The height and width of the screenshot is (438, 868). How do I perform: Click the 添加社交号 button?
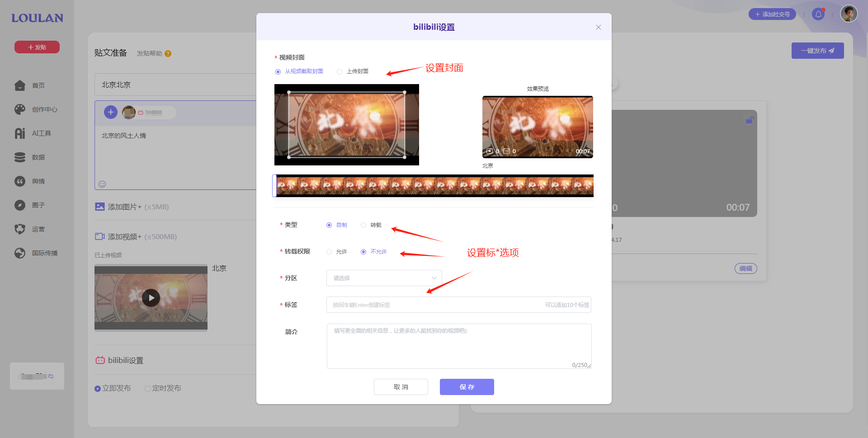pyautogui.click(x=772, y=14)
